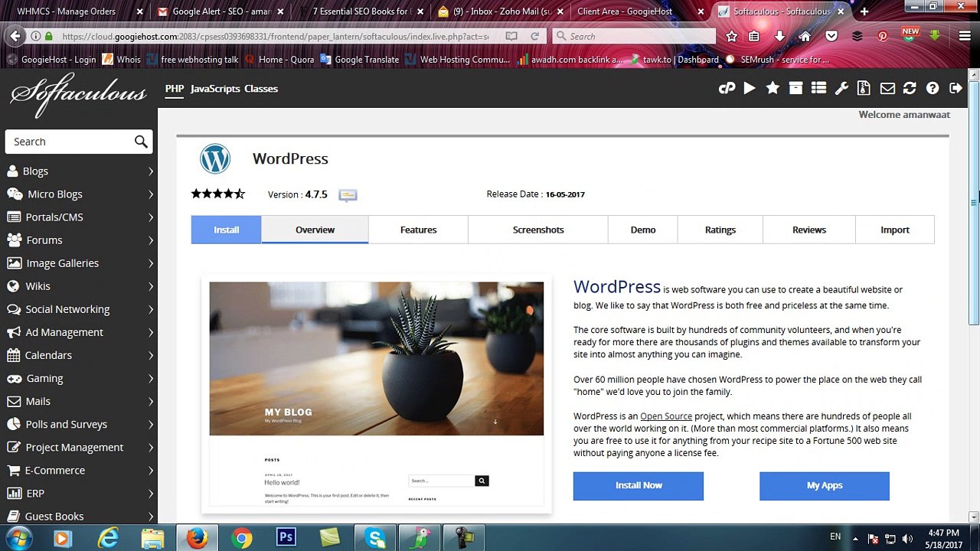Follow the Open Source link
This screenshot has height=551, width=980.
point(666,416)
